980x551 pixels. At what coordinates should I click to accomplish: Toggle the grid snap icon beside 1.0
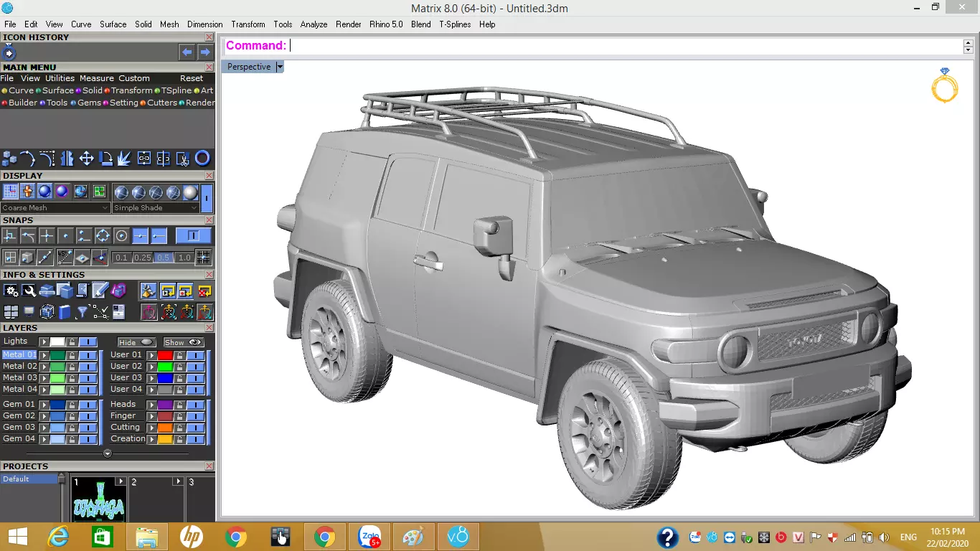click(204, 257)
